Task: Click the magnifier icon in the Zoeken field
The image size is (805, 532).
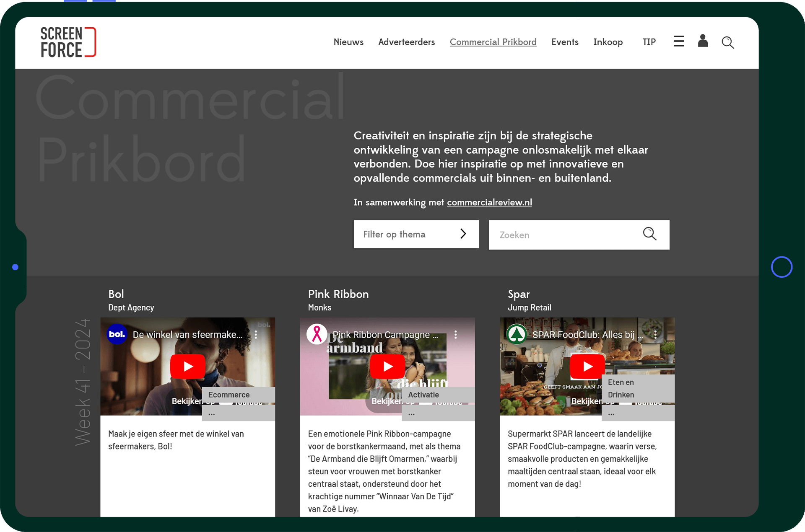Action: [649, 234]
